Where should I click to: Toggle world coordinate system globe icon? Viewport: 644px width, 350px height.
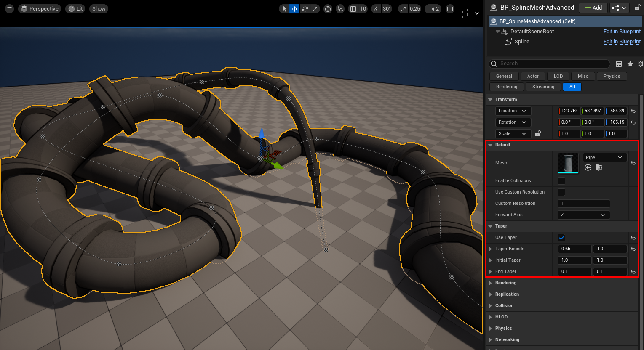(x=328, y=9)
